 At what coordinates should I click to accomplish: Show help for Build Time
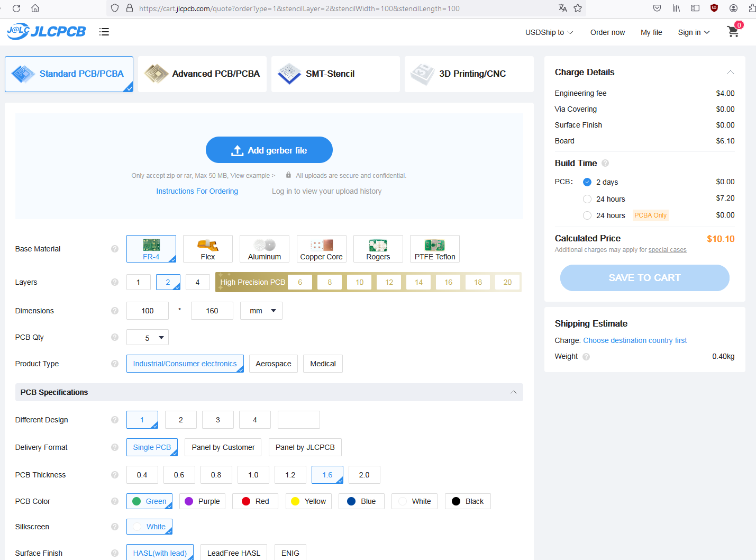tap(605, 163)
